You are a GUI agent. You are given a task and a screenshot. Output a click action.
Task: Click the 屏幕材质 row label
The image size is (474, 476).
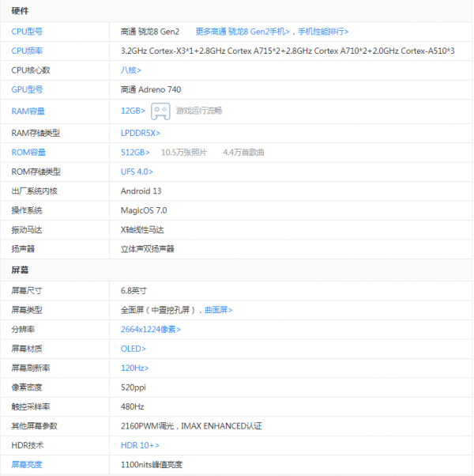pos(27,349)
